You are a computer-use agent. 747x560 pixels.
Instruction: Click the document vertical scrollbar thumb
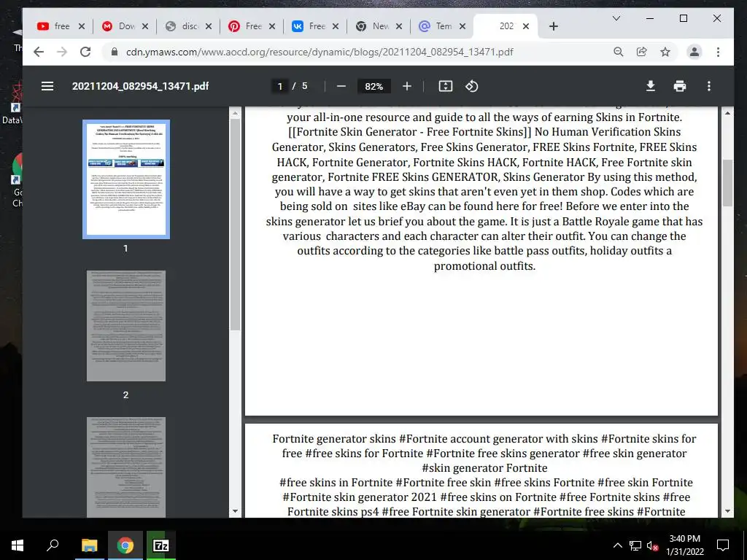(727, 183)
